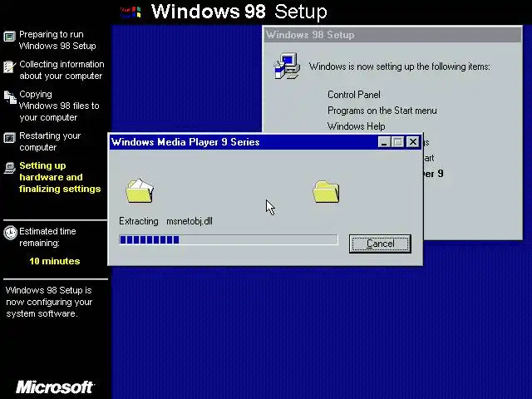532x399 pixels.
Task: Click the destination folder icon
Action: click(326, 192)
